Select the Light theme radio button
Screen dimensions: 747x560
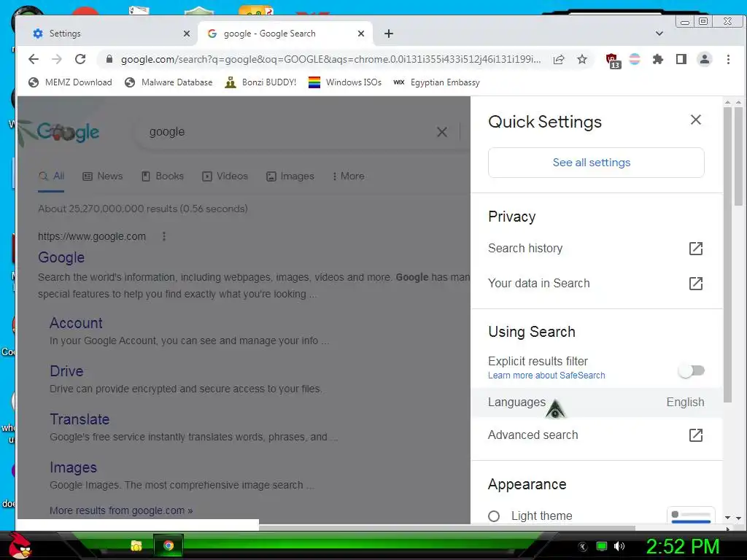coord(494,516)
